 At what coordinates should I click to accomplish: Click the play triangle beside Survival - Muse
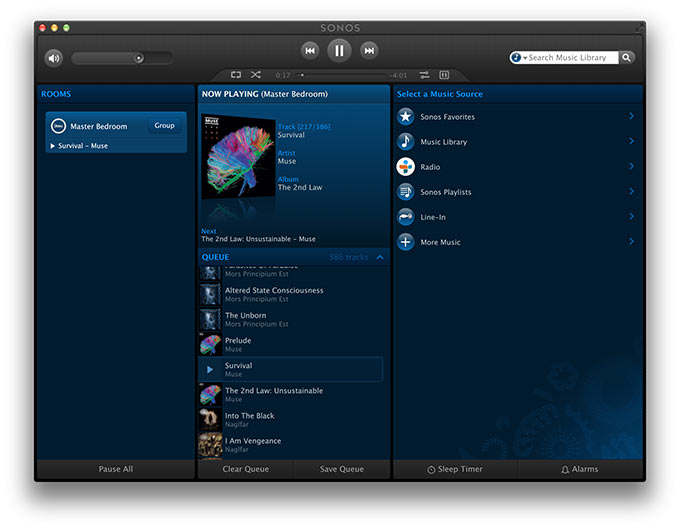(x=52, y=146)
